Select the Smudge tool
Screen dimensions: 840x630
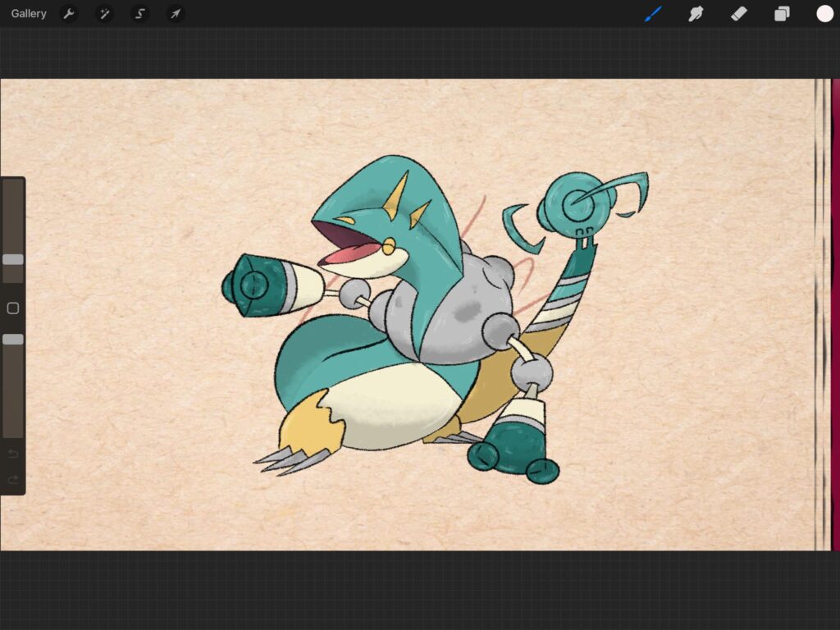696,13
